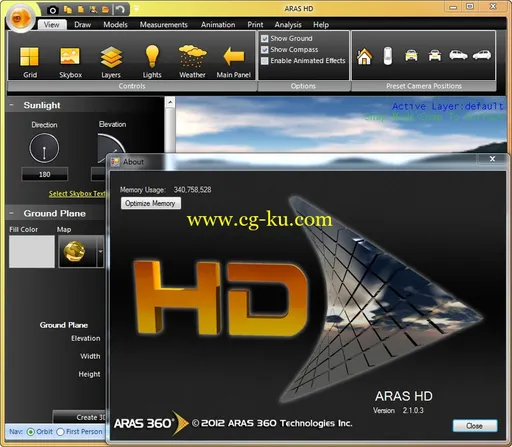Select the last side car camera preset
This screenshot has height=447, width=512.
click(482, 55)
